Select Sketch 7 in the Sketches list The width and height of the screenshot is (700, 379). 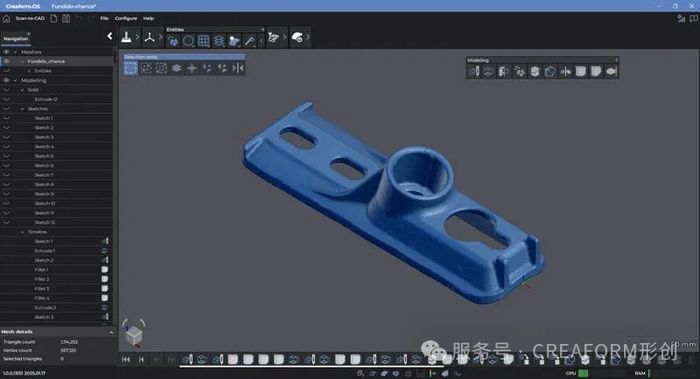tap(44, 175)
